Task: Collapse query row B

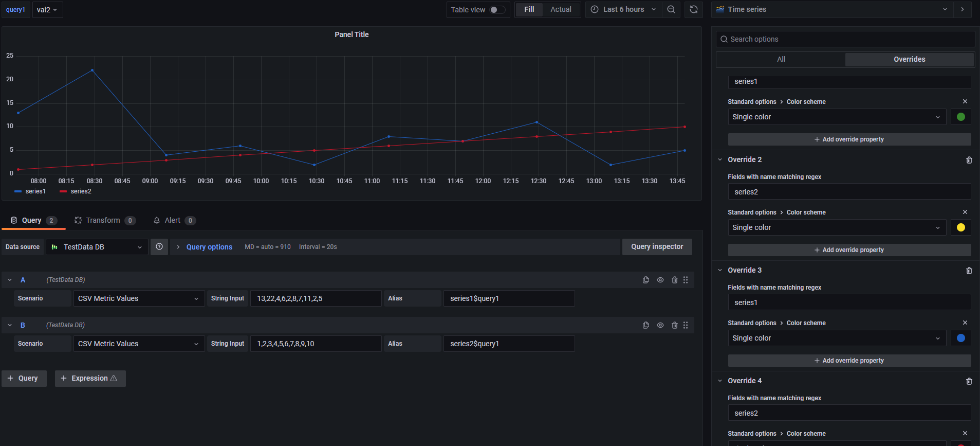Action: [x=10, y=325]
